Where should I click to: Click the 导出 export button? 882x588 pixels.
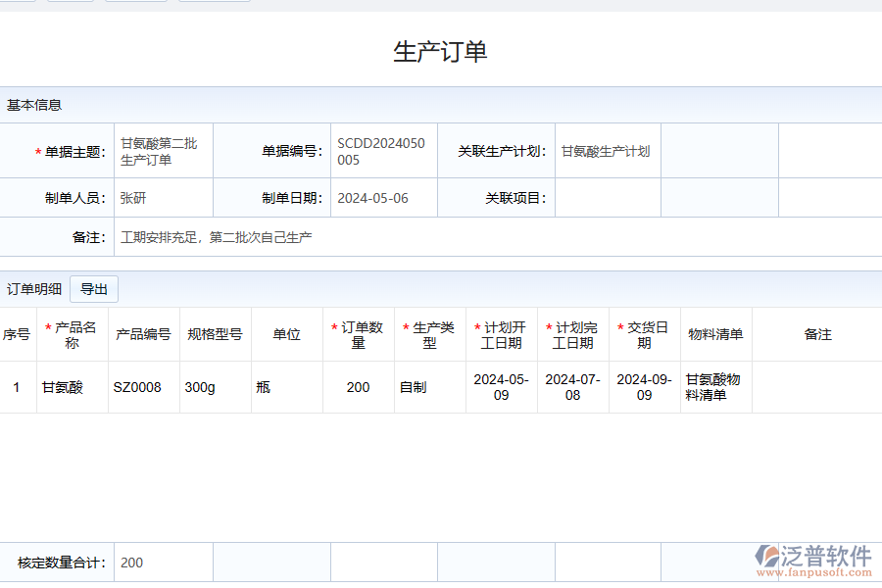(94, 289)
